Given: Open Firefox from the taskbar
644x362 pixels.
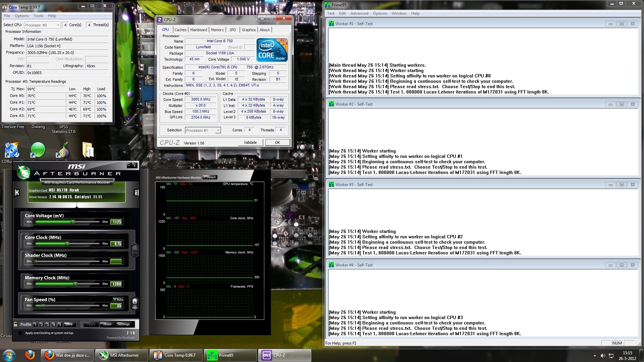Looking at the screenshot, I should (30, 355).
